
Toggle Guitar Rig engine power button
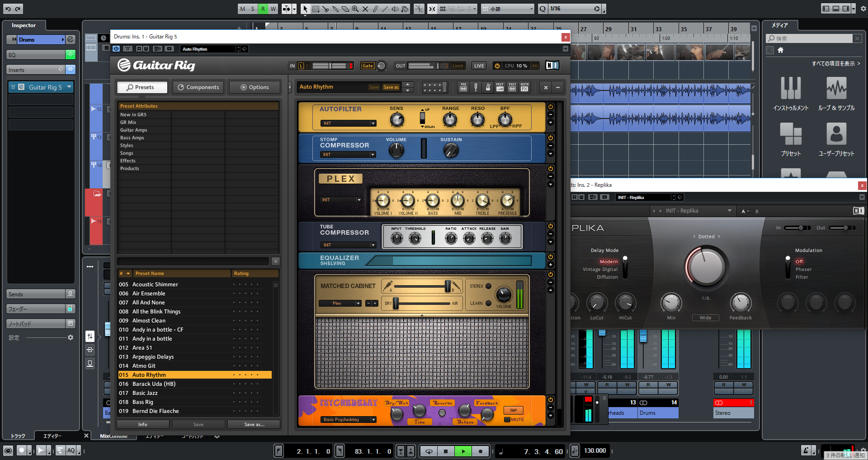click(x=497, y=66)
